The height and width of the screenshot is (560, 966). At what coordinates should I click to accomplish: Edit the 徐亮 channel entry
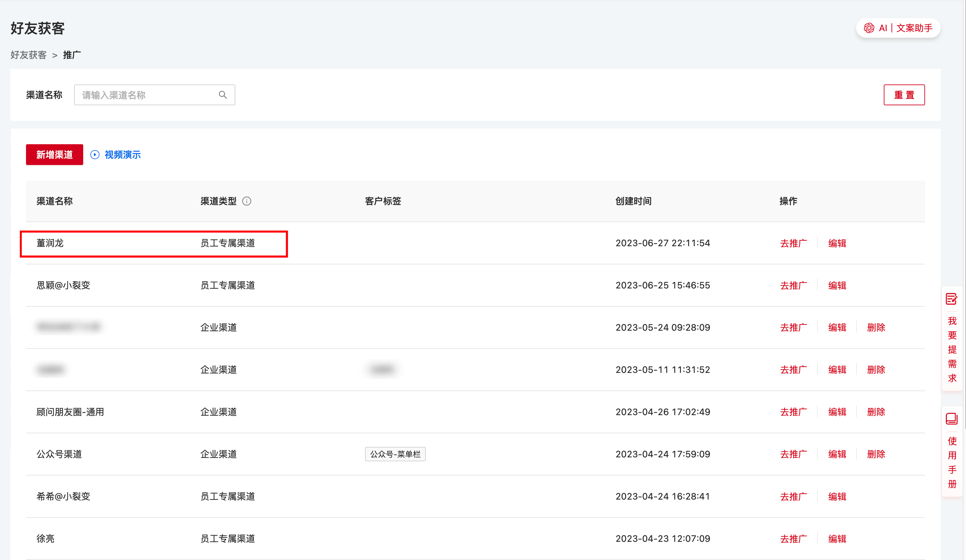[837, 539]
